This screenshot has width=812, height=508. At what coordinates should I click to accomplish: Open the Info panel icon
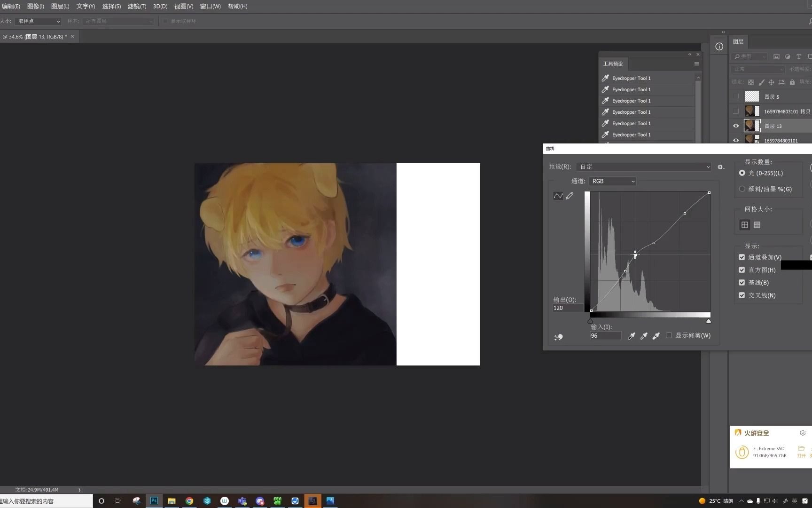click(719, 46)
